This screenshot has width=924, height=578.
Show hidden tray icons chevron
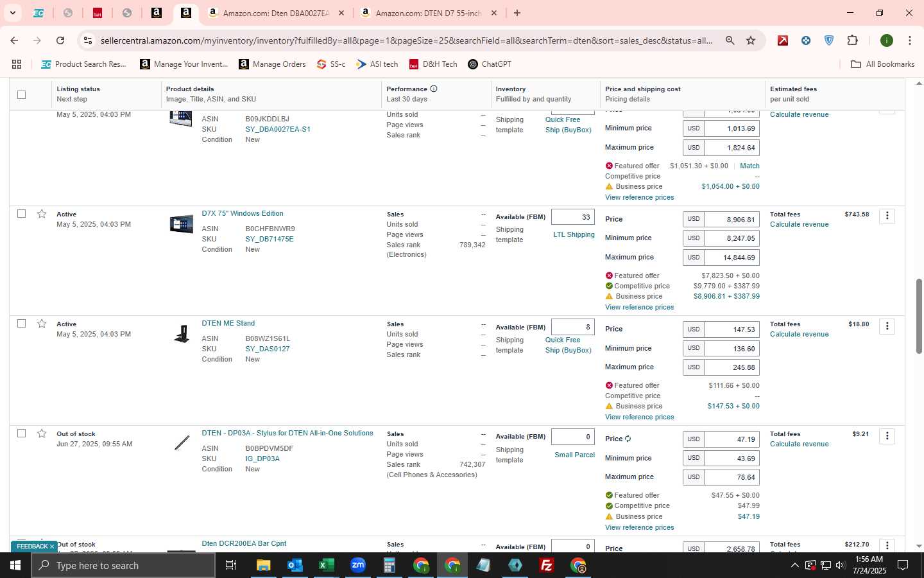click(x=794, y=566)
